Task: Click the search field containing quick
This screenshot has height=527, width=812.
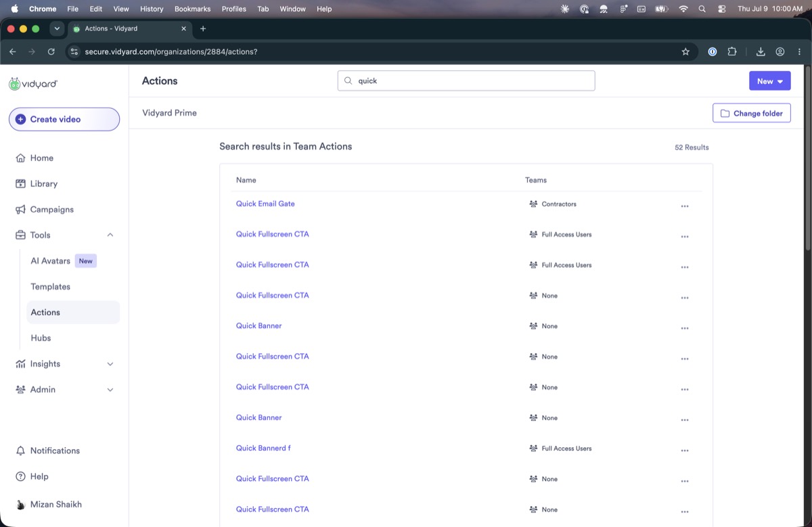Action: (466, 81)
